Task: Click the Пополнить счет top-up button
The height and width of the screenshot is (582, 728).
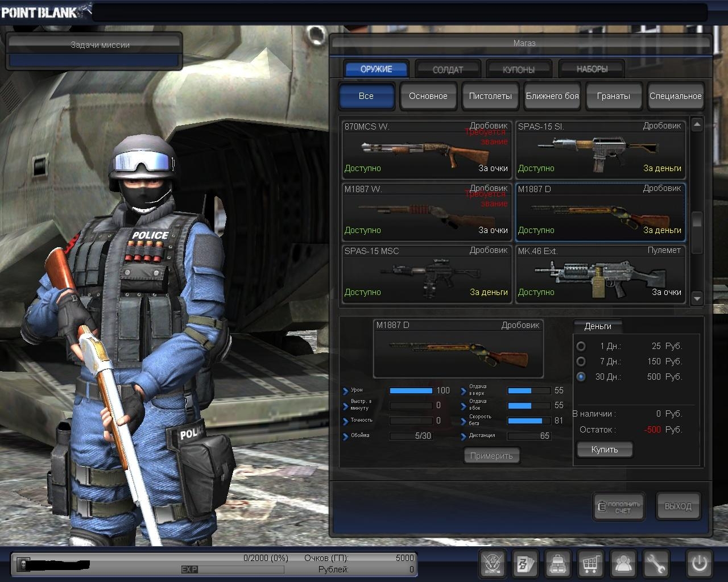Action: coord(619,506)
